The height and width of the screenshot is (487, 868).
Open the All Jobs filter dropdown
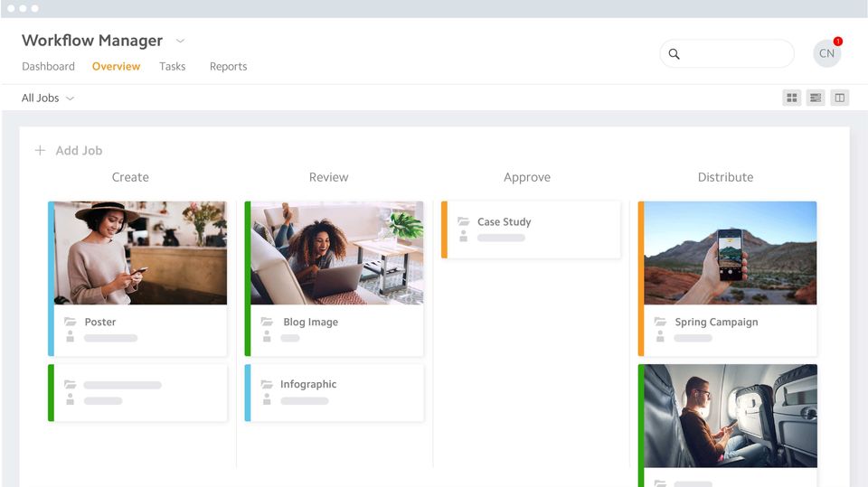48,98
